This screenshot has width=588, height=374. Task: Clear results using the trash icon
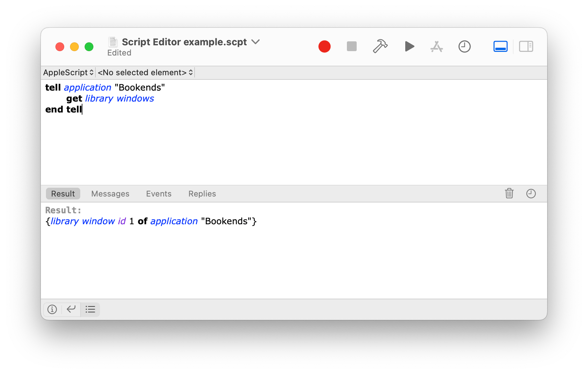[509, 194]
